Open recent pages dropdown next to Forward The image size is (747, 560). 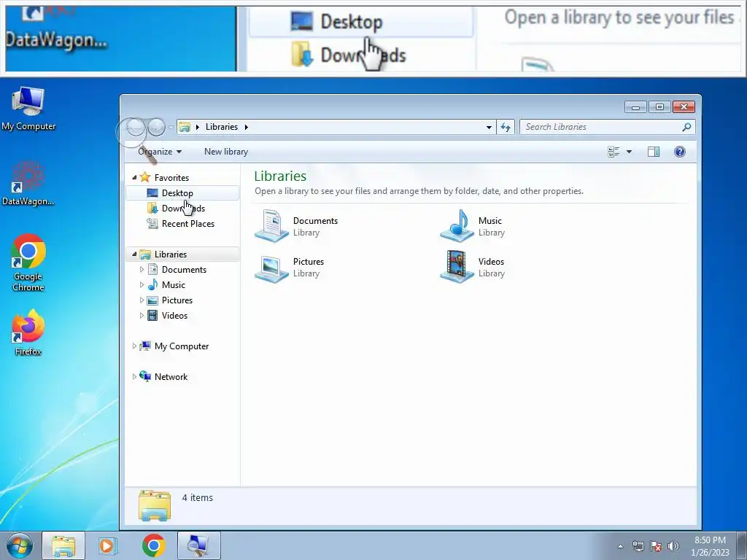(171, 127)
